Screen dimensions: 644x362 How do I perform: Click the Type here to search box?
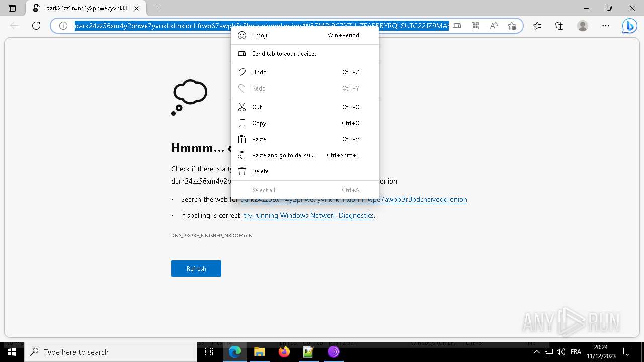point(111,352)
